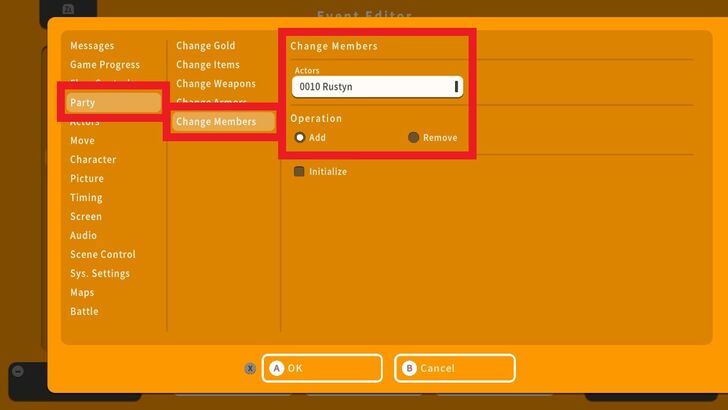This screenshot has height=410, width=728.
Task: Click the B button icon on Cancel
Action: click(409, 368)
